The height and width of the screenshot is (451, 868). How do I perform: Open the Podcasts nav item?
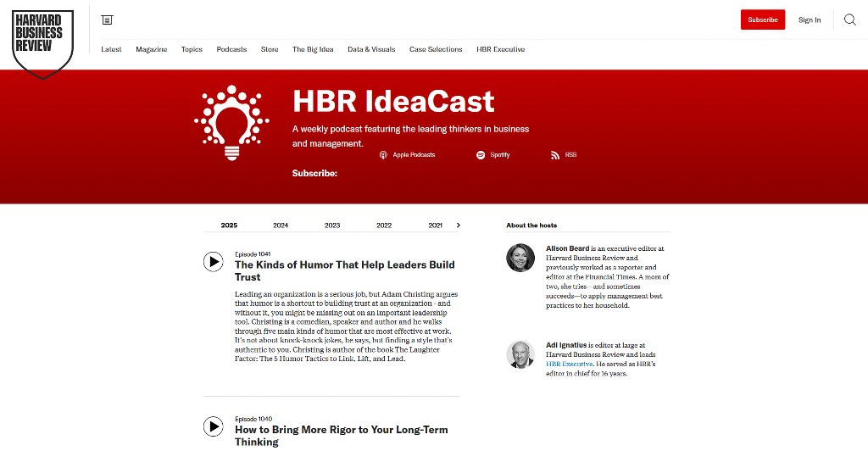231,49
